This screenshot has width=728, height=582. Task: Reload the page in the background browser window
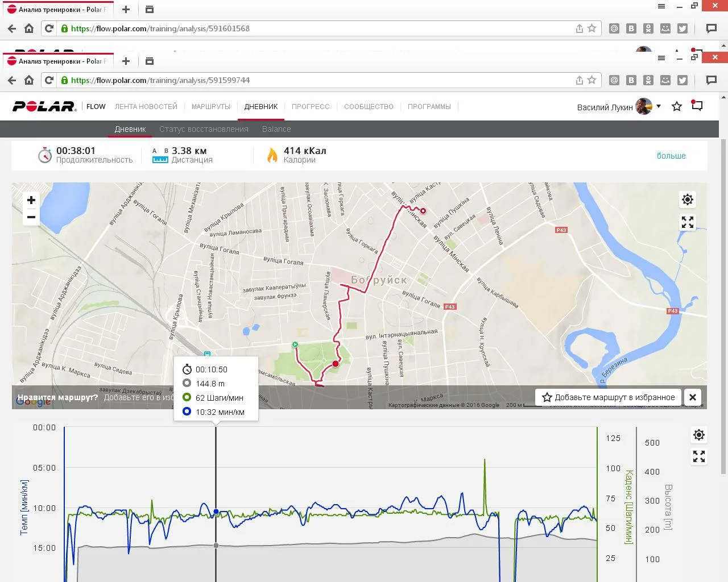coord(49,28)
